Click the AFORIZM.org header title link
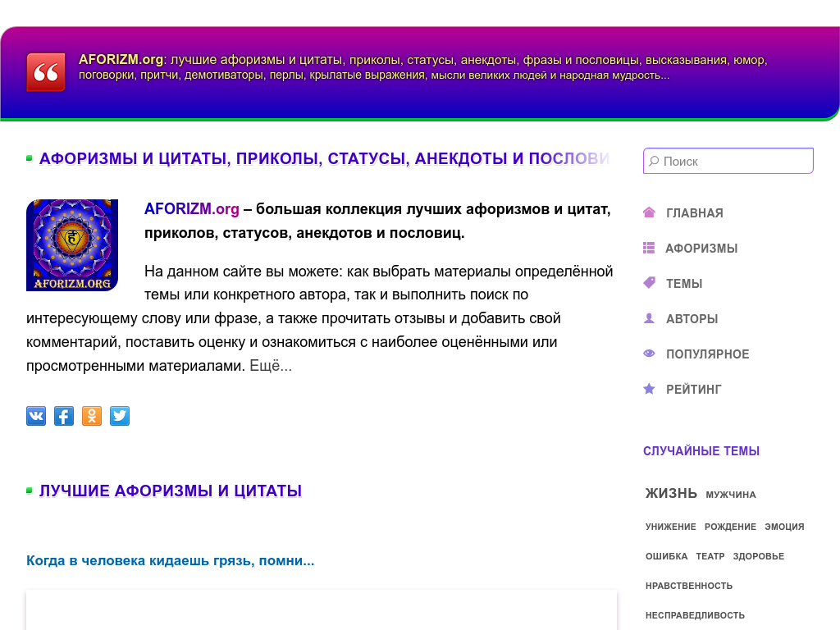Viewport: 840px width, 630px height. tap(121, 59)
